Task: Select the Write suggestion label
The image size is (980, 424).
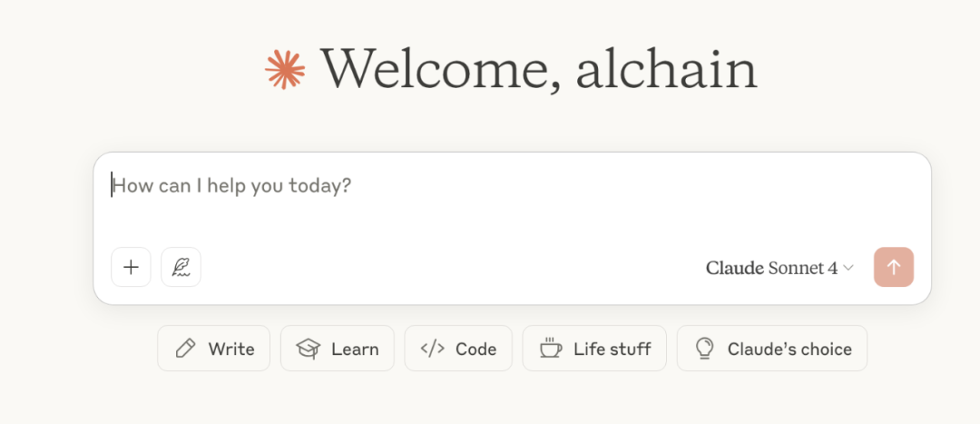Action: click(231, 350)
